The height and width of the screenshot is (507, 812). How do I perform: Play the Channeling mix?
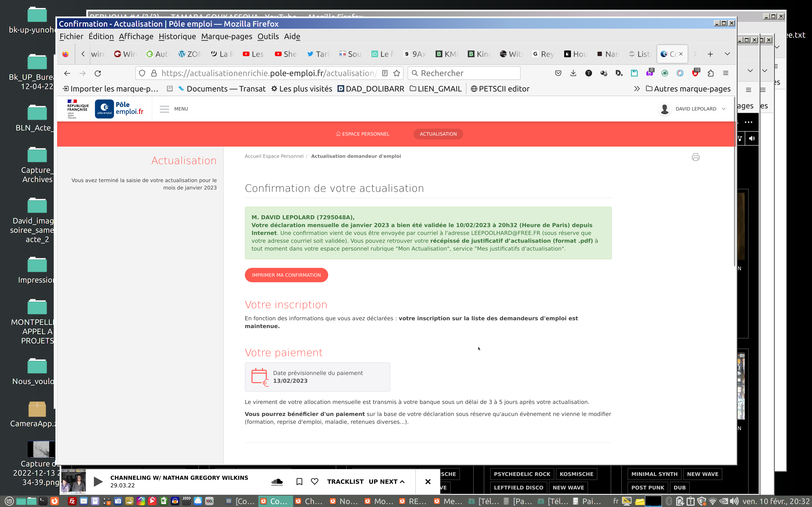(x=98, y=481)
